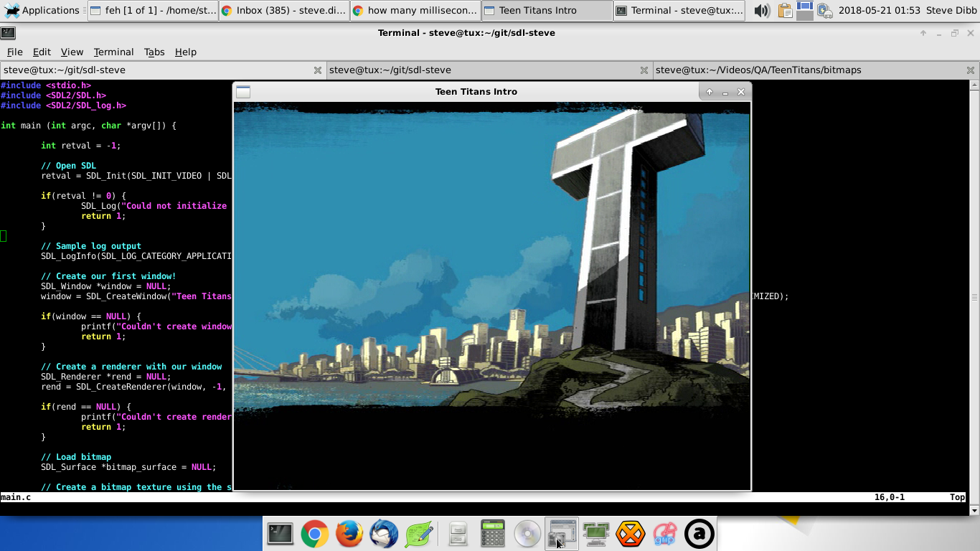Open the Help menu
Image resolution: width=980 pixels, height=551 pixels.
click(186, 52)
